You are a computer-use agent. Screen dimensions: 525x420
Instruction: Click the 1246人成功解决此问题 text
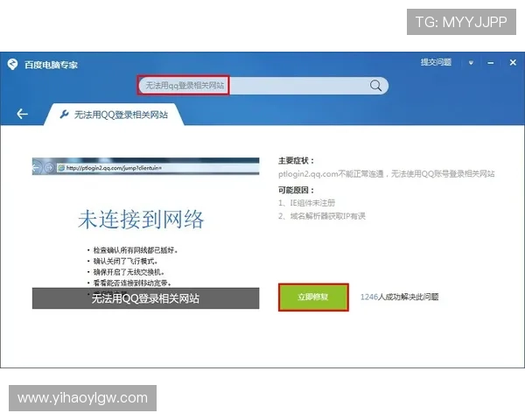coord(399,297)
